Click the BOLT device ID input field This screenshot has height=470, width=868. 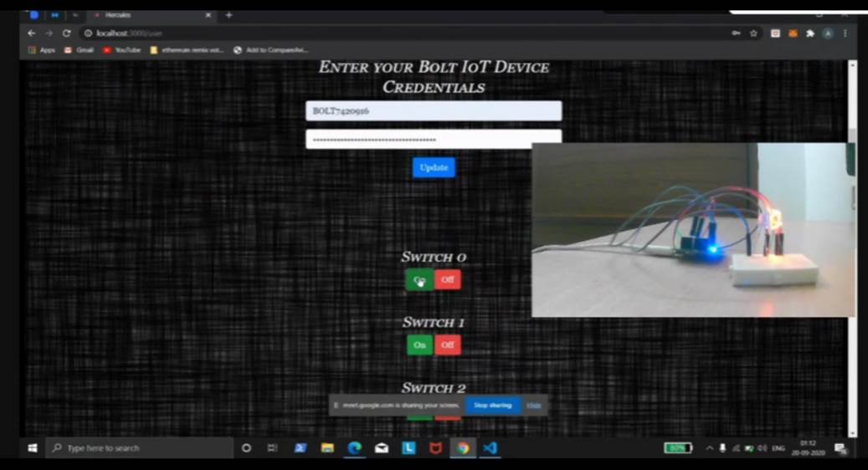(434, 110)
